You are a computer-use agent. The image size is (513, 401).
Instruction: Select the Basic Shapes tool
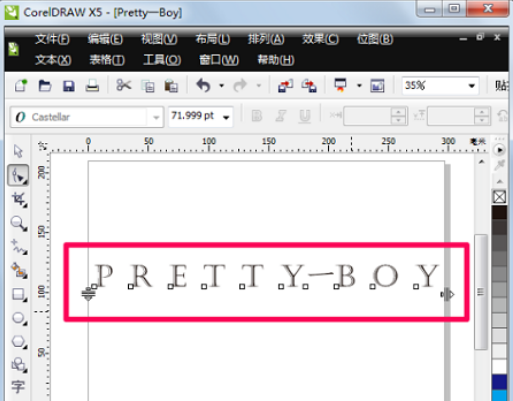point(19,365)
